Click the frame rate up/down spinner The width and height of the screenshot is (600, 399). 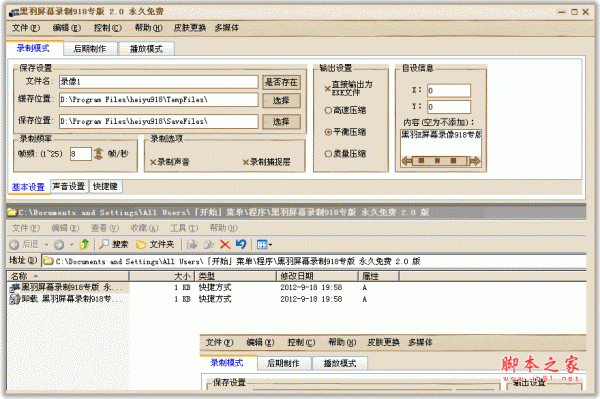point(99,154)
